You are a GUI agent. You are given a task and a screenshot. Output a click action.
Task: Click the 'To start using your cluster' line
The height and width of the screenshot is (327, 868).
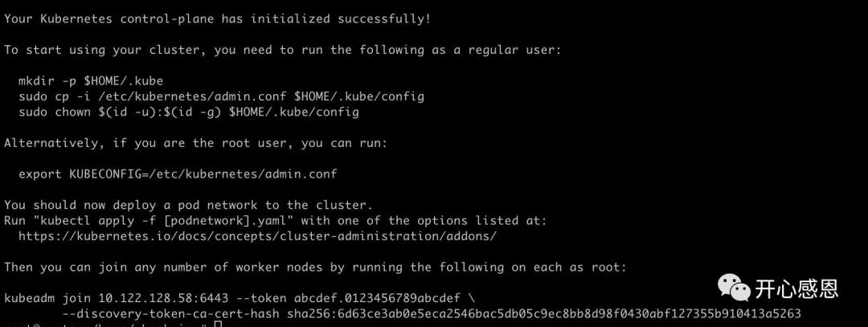click(x=283, y=50)
